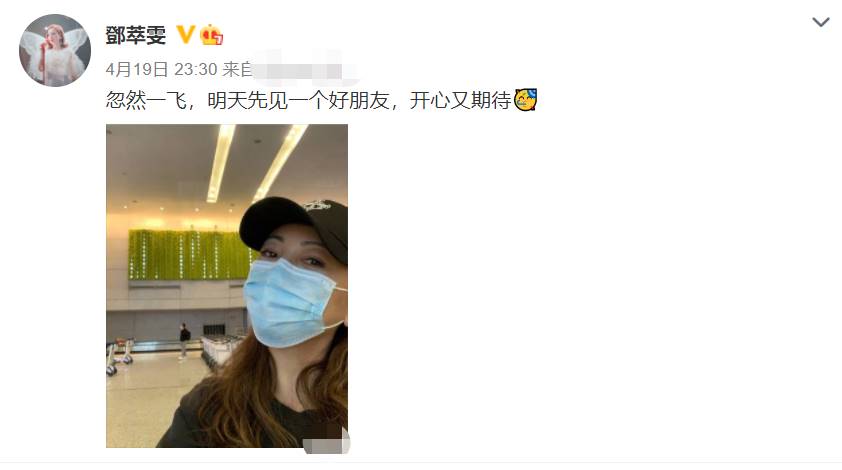Click the post text starting 忽然一飞
Screen dimensions: 842x470
point(321,100)
